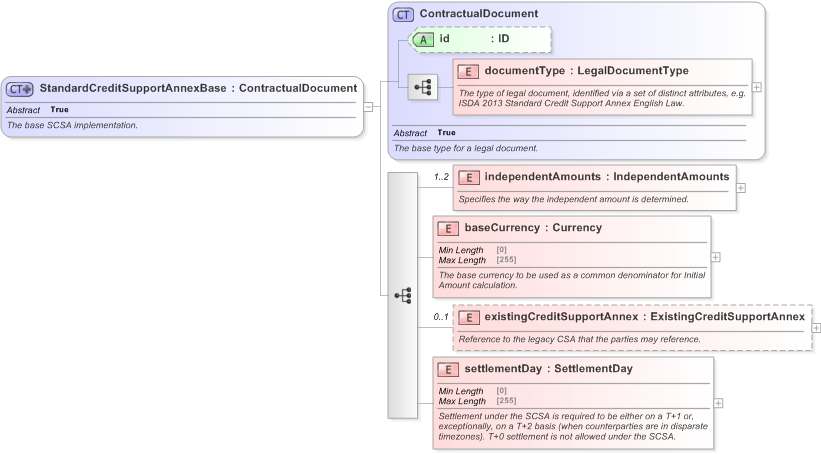821x454 pixels.
Task: Click the settlementDay description about T+1 settlement
Action: [x=573, y=426]
